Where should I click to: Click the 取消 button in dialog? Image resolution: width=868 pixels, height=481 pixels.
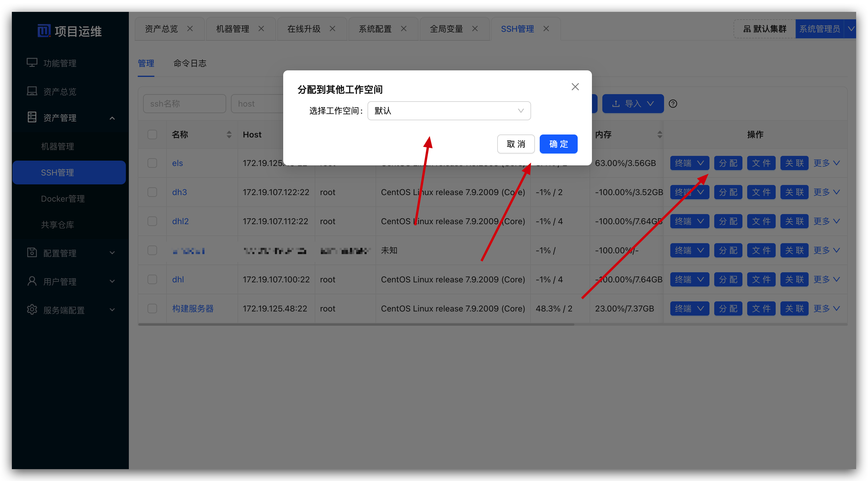point(516,144)
